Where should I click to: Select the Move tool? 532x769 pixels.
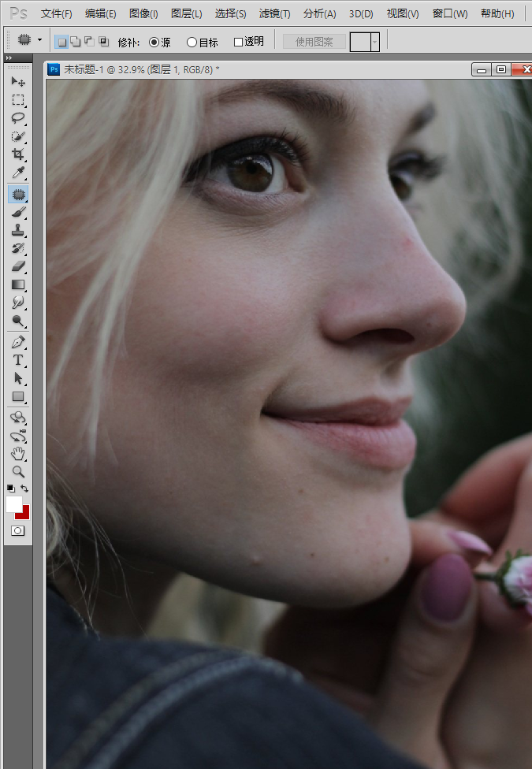18,81
